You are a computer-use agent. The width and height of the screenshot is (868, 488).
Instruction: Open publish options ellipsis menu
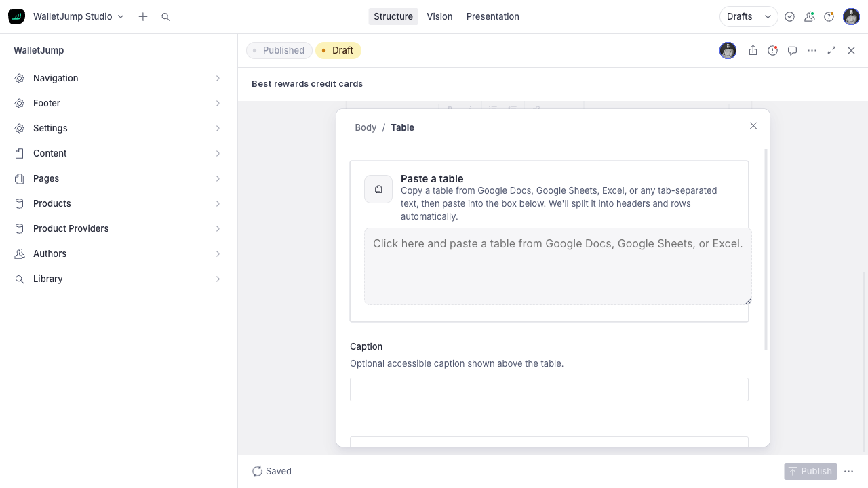pos(848,471)
